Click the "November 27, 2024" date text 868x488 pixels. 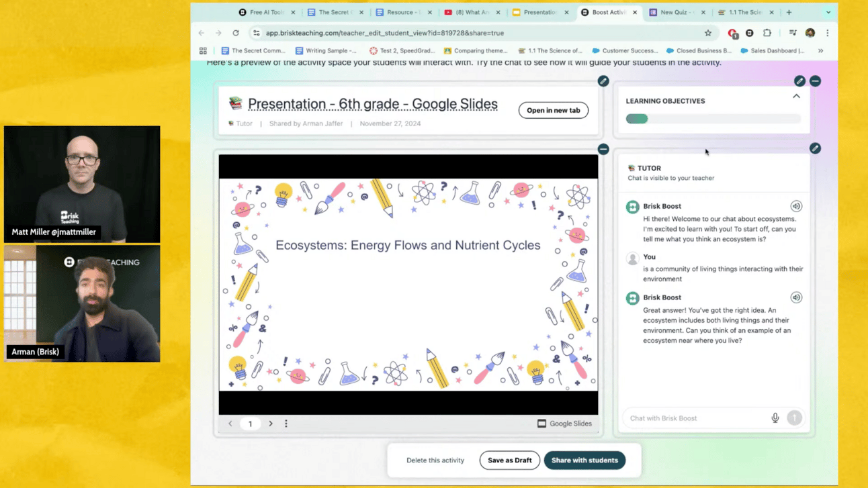pyautogui.click(x=390, y=124)
